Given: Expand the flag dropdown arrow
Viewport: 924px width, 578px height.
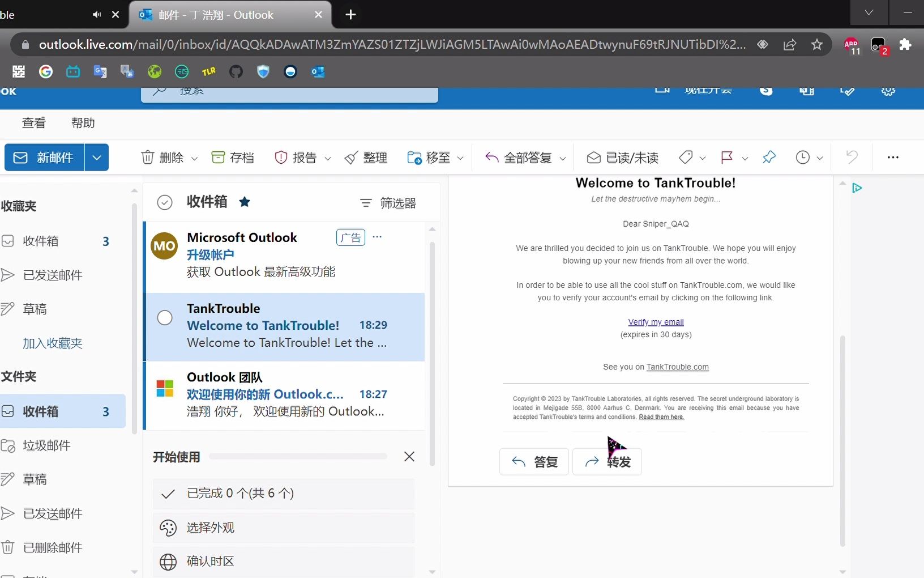Looking at the screenshot, I should 745,159.
